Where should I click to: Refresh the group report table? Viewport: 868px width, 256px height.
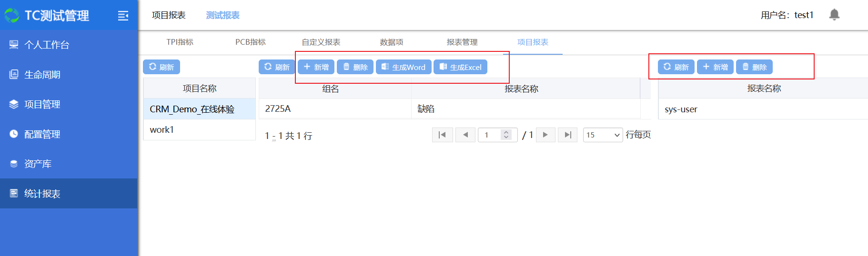[277, 67]
